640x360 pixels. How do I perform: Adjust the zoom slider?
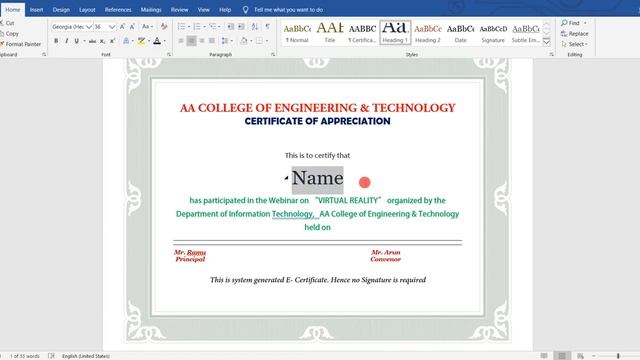point(618,356)
